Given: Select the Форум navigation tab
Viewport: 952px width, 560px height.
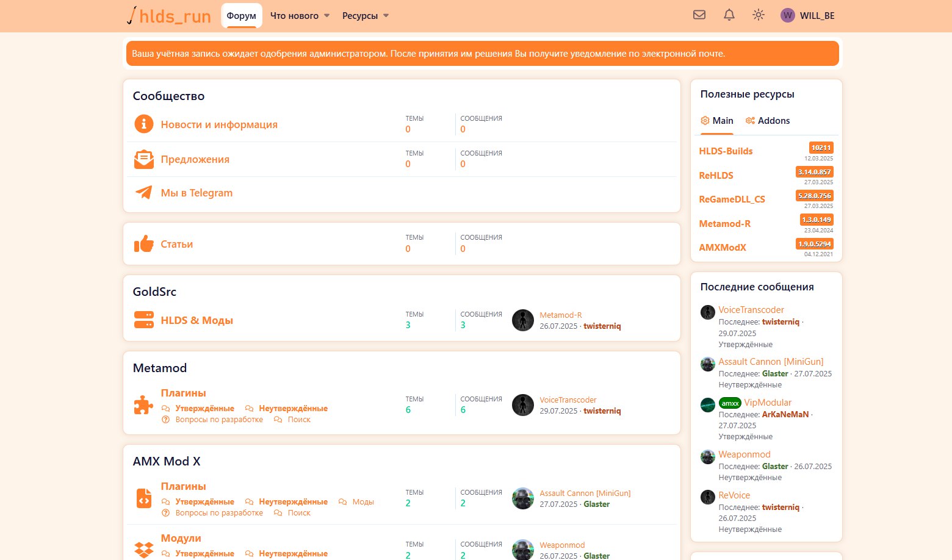Looking at the screenshot, I should [x=241, y=16].
